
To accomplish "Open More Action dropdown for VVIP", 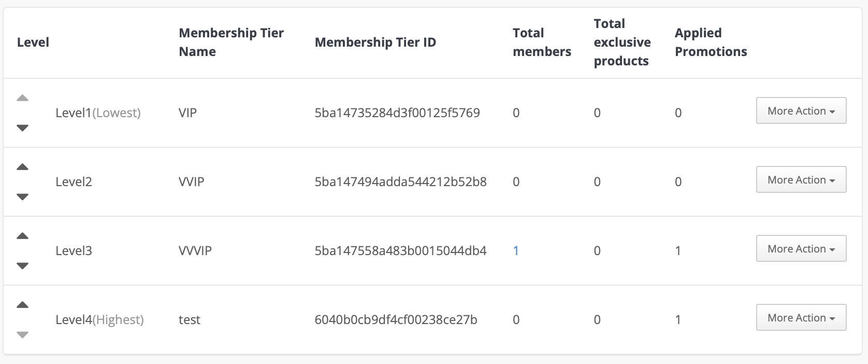I will 801,179.
